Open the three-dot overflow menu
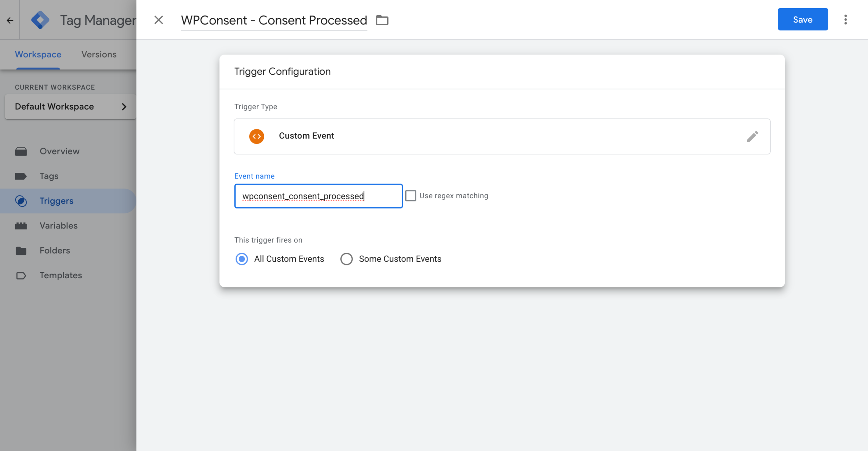868x451 pixels. 846,20
